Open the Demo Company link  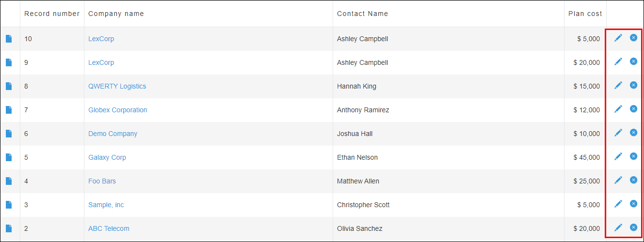coord(113,134)
